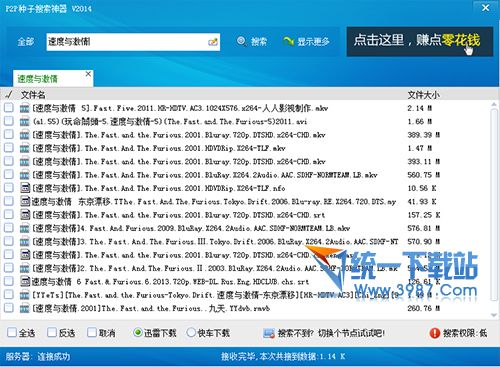Tick the 全选 select-all checkbox

[x=12, y=332]
